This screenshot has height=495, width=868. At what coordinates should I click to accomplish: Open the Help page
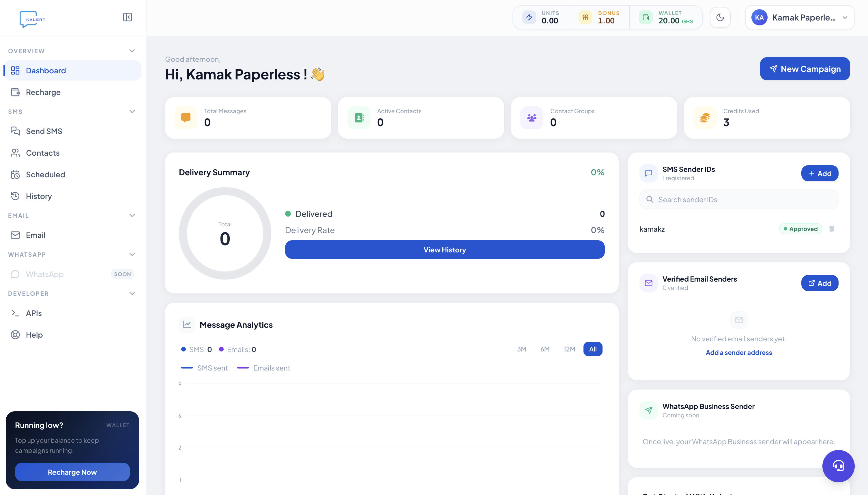pos(72,335)
